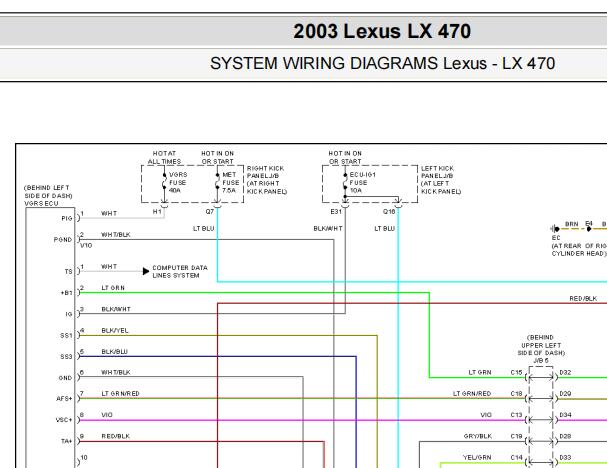
Task: Click the '2003 Lexus LX 470' title
Action: [x=382, y=31]
